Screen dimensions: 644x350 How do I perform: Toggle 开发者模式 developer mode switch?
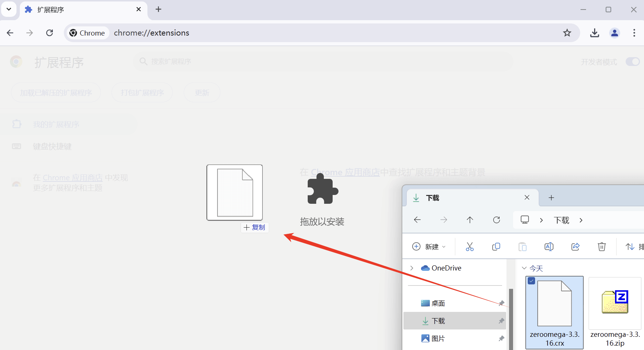[633, 62]
